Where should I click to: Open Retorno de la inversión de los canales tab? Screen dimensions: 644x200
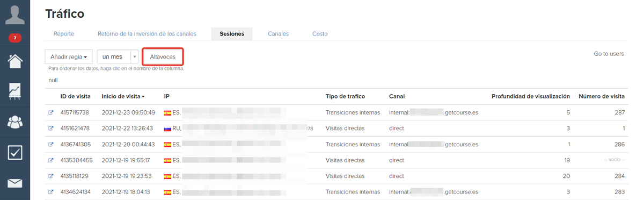pos(147,34)
